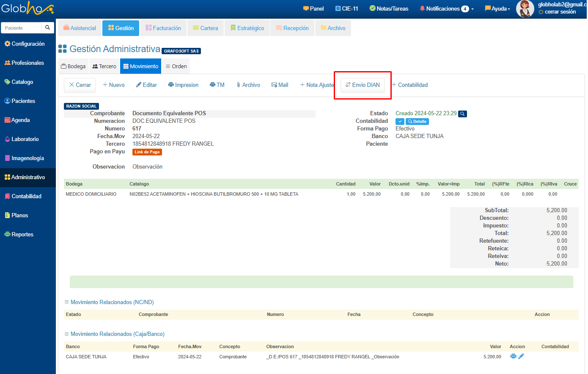Open the Imagenología sidebar section

click(27, 158)
